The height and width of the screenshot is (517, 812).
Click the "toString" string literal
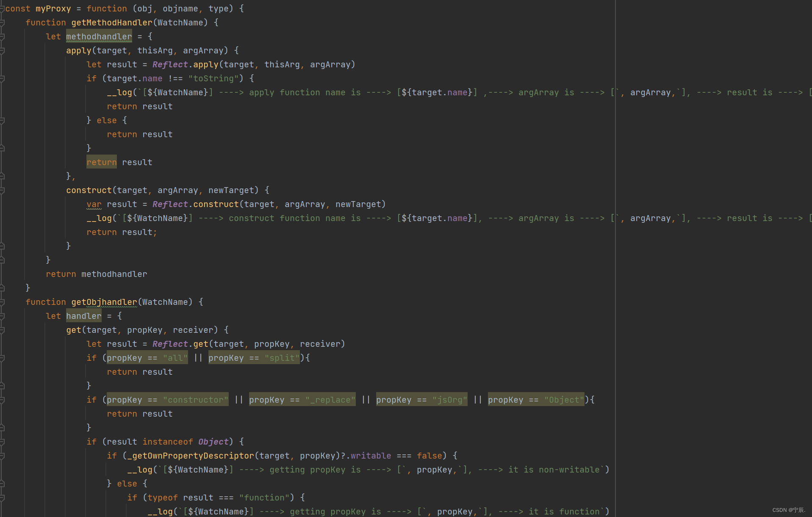pyautogui.click(x=213, y=78)
